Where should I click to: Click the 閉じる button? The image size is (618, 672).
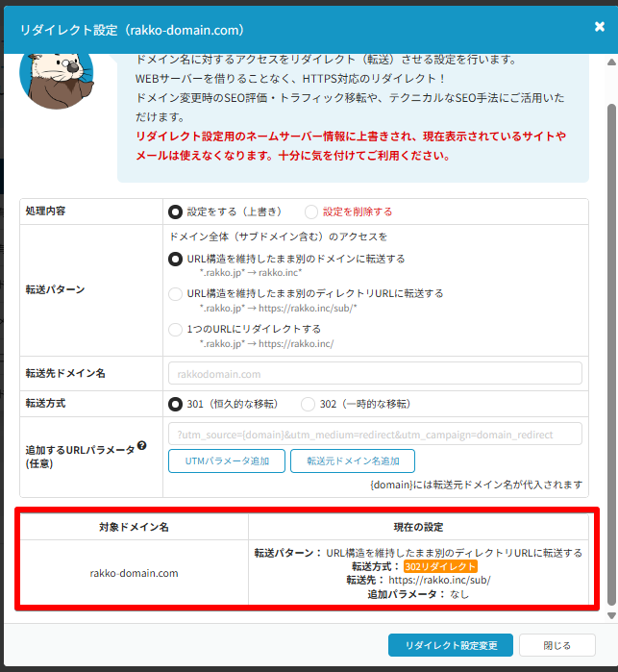click(557, 645)
